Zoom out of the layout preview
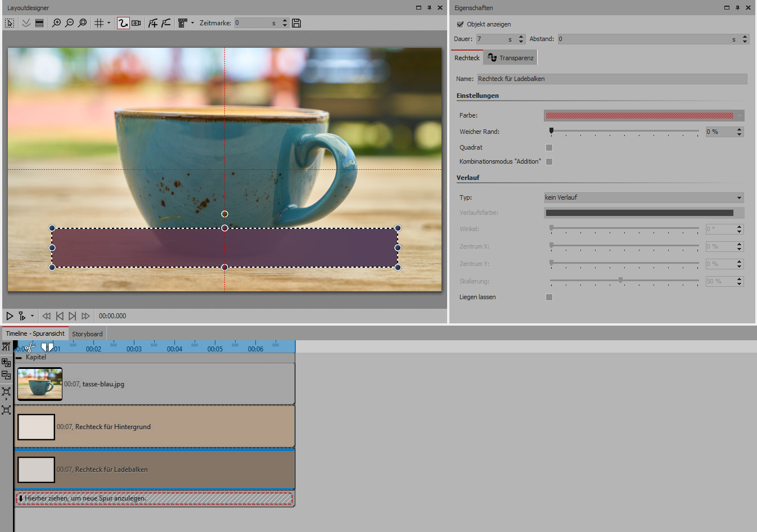Viewport: 757px width, 532px height. pos(69,23)
